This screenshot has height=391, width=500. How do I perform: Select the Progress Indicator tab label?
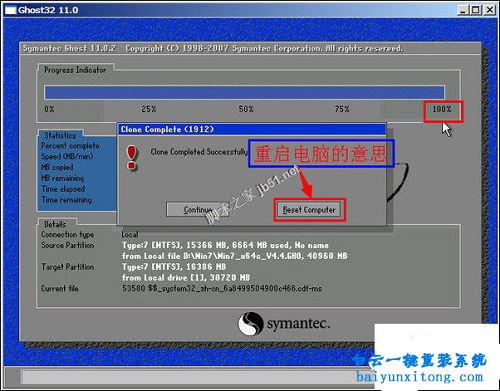point(75,70)
